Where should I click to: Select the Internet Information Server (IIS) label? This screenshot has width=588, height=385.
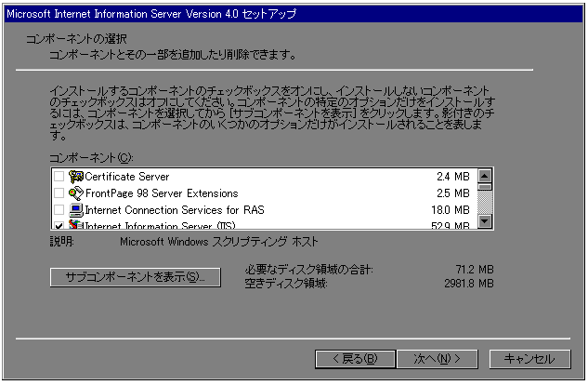pyautogui.click(x=160, y=226)
